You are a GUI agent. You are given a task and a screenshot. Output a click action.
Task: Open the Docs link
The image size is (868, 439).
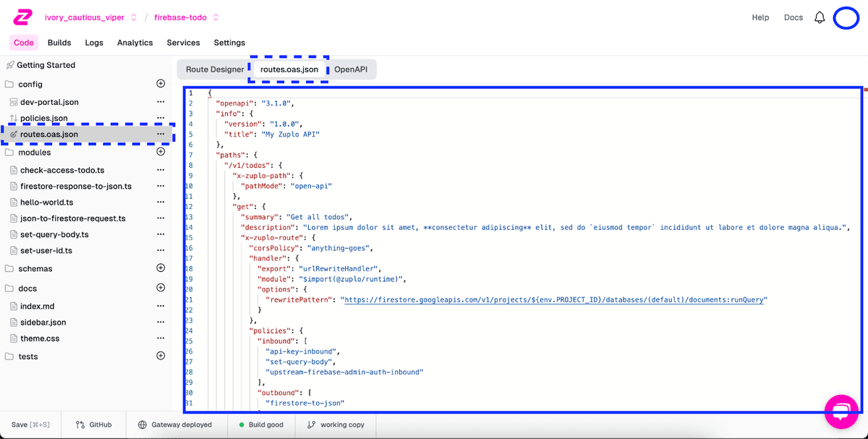click(x=793, y=17)
